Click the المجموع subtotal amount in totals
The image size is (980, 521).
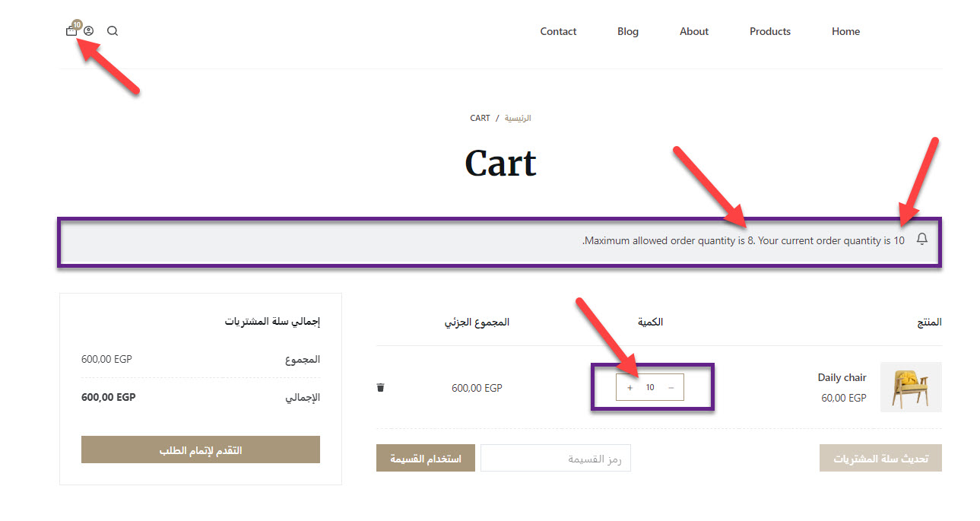click(x=106, y=359)
